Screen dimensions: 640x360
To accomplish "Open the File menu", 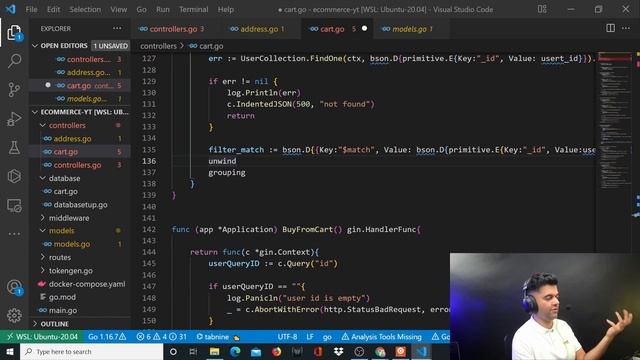I will point(31,9).
